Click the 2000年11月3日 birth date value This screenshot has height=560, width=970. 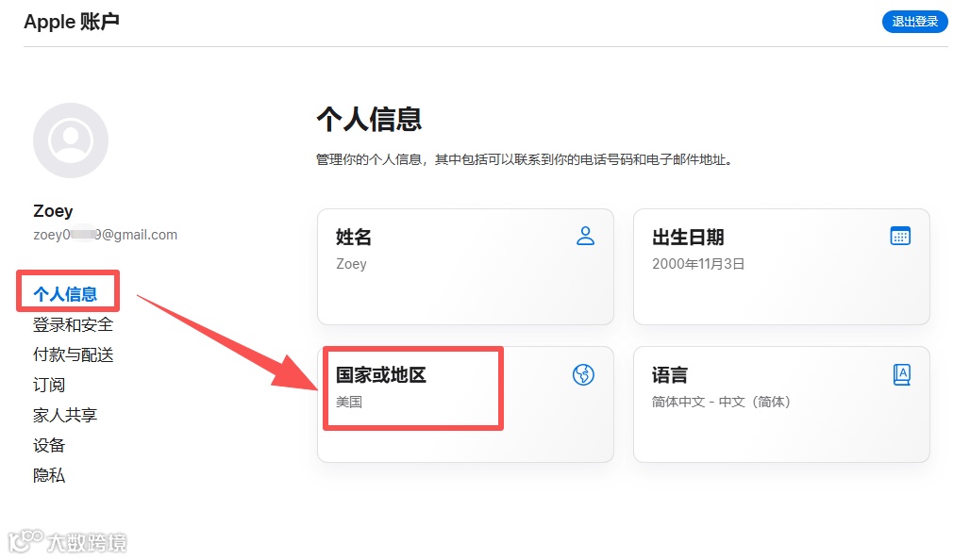tap(698, 264)
